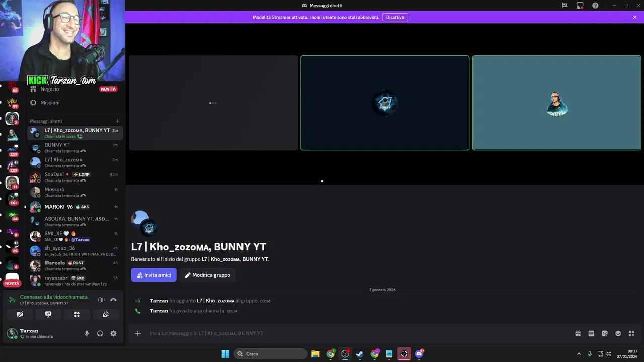
Task: Select active call L7 | Kho_zozoma, BUNNY YT chat
Action: click(74, 133)
